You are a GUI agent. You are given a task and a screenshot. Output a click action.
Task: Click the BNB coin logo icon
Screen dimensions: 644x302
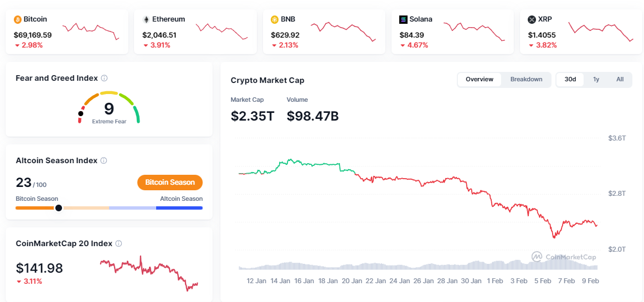pos(275,19)
